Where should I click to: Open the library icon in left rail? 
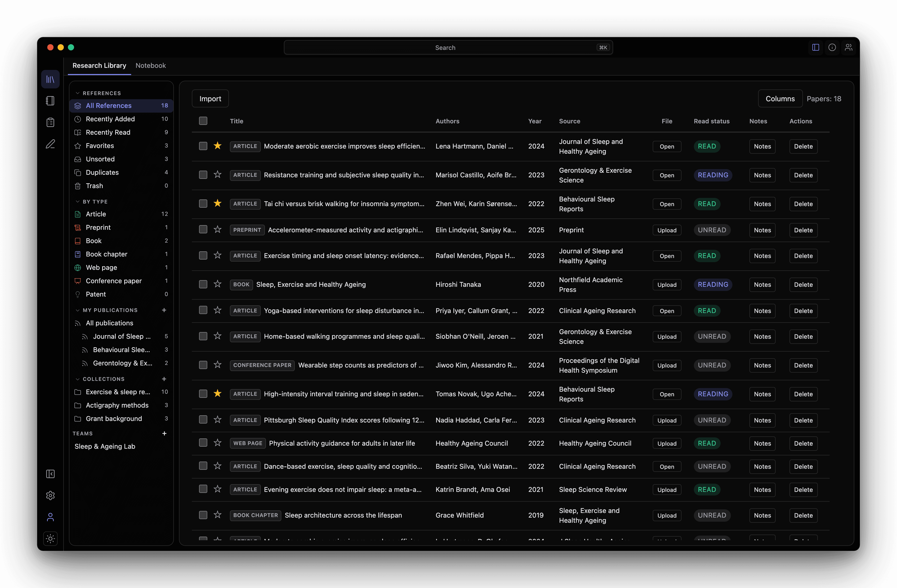point(50,79)
